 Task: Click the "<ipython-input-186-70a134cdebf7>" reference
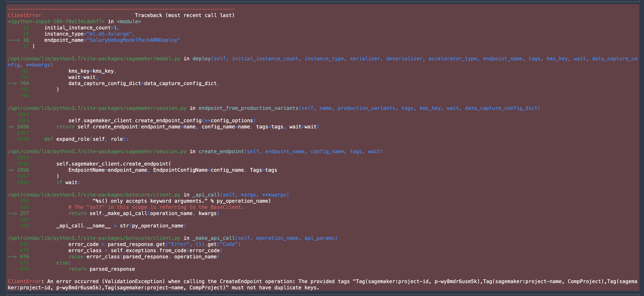coord(56,21)
